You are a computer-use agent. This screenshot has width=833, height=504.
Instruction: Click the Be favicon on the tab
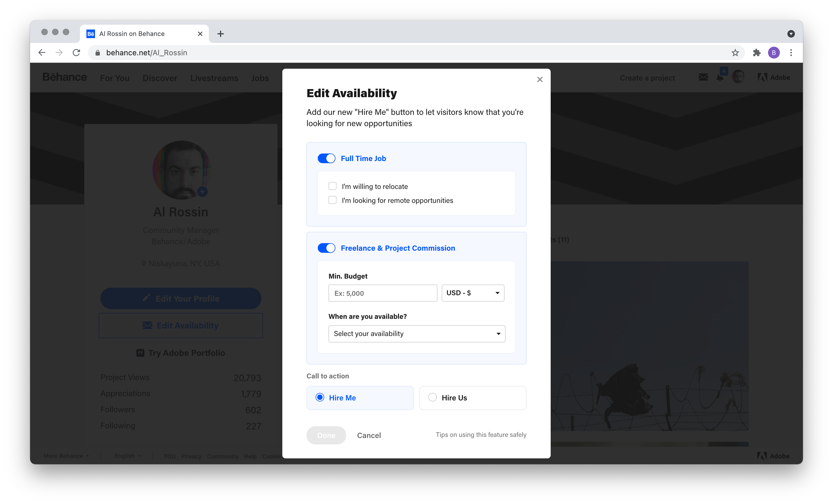click(x=91, y=34)
